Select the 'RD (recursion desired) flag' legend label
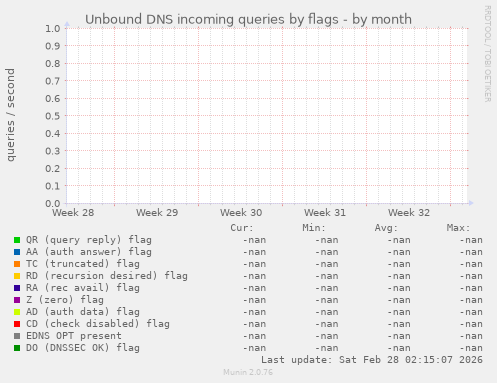Screen dimensions: 497x383 tap(107, 276)
